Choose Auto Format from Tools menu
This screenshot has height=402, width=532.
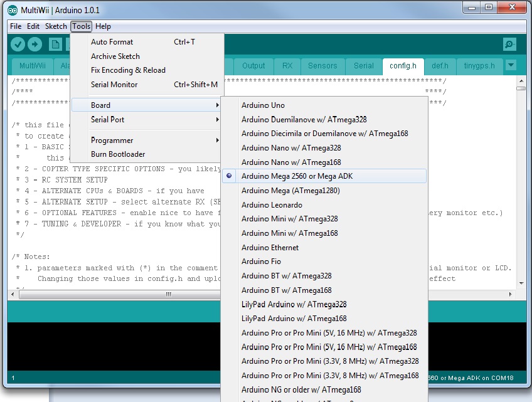coord(147,42)
